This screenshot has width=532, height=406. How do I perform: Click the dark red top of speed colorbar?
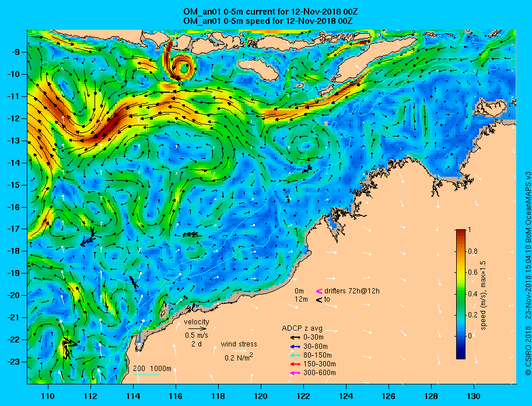click(461, 232)
